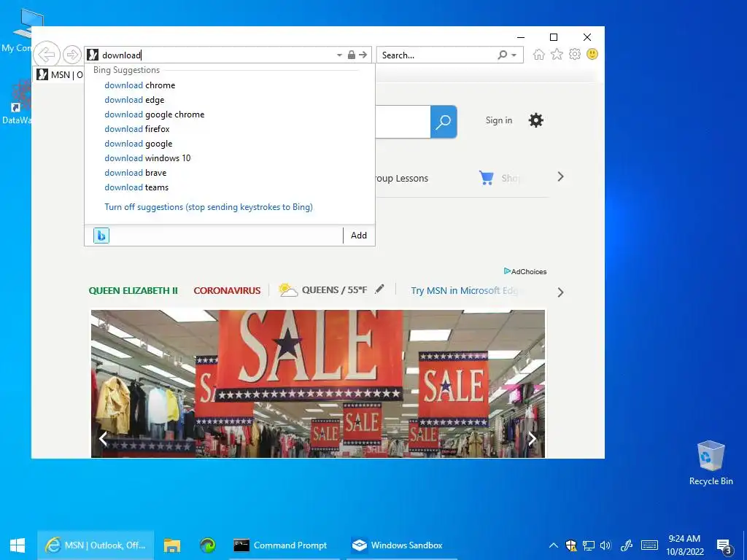747x560 pixels.
Task: Open the Action Center notifications icon
Action: coord(724,545)
